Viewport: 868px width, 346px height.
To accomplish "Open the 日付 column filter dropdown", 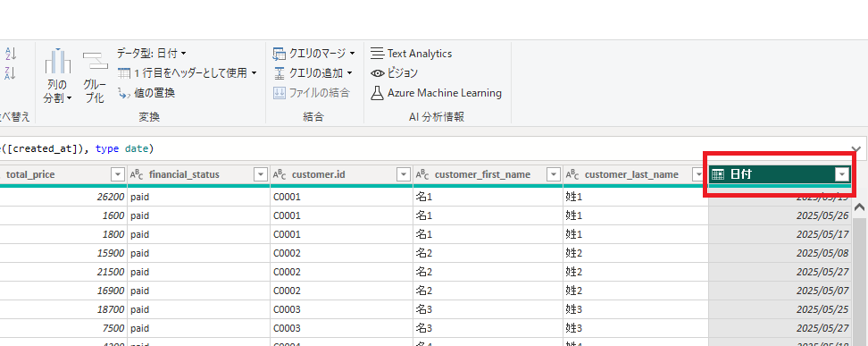I will pyautogui.click(x=842, y=174).
